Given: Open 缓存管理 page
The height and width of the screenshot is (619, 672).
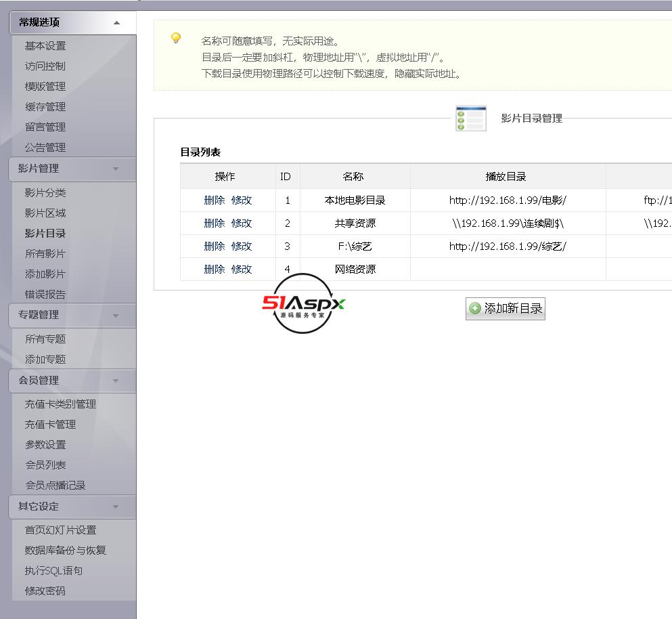Looking at the screenshot, I should [x=45, y=107].
